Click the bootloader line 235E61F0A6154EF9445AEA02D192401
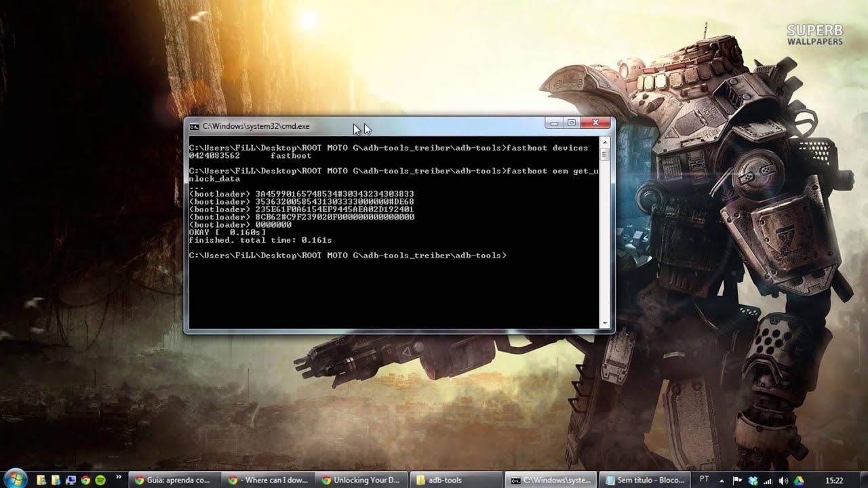 pyautogui.click(x=301, y=209)
